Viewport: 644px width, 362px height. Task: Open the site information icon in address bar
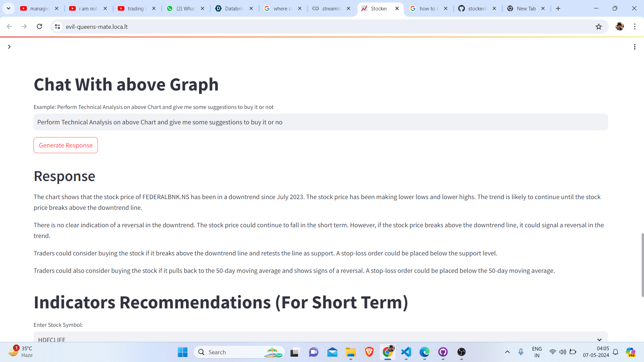(57, 26)
